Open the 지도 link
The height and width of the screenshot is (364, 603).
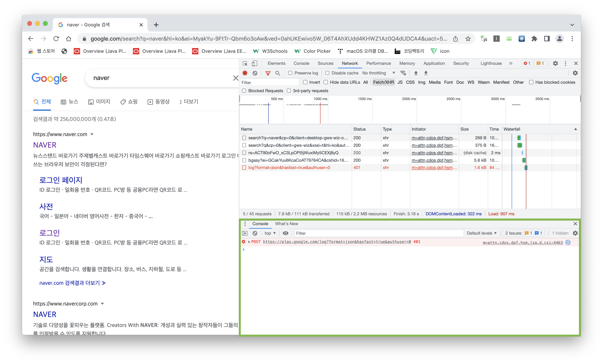click(46, 259)
